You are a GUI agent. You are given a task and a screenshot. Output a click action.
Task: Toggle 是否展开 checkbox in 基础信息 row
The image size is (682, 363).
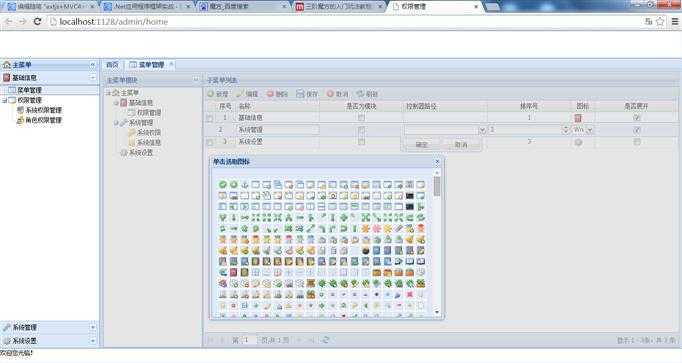pyautogui.click(x=637, y=118)
